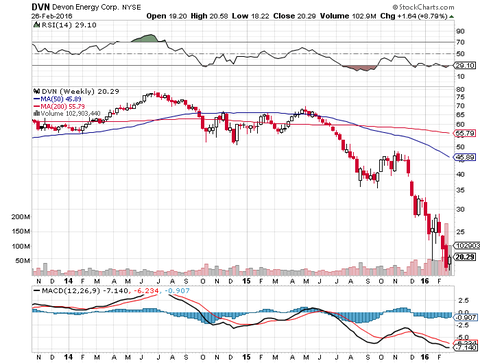Click the 150M volume axis label
The image size is (480, 363).
[21, 231]
